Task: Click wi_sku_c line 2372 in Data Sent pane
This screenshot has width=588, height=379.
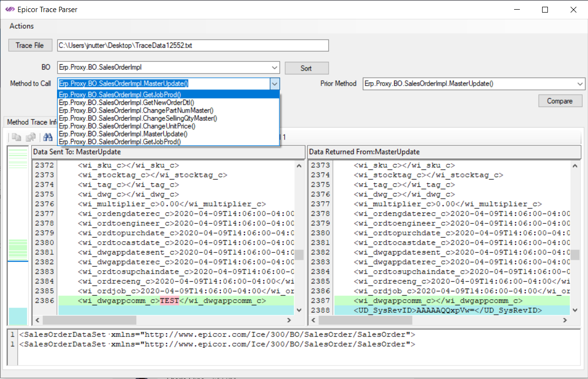Action: click(128, 165)
